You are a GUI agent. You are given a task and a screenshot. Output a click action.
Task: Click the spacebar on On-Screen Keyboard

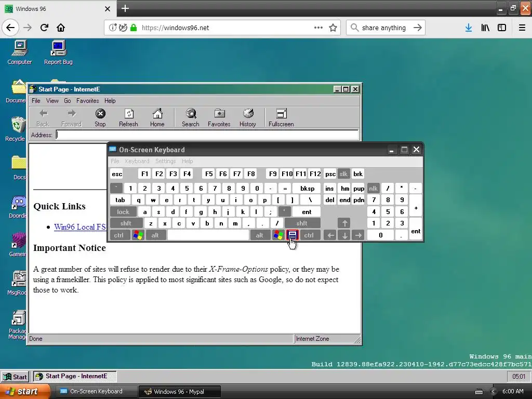point(208,235)
